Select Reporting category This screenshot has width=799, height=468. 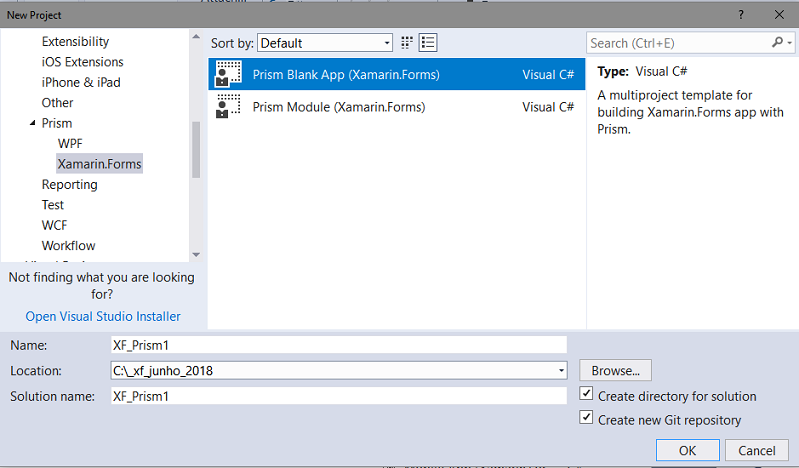pos(69,184)
